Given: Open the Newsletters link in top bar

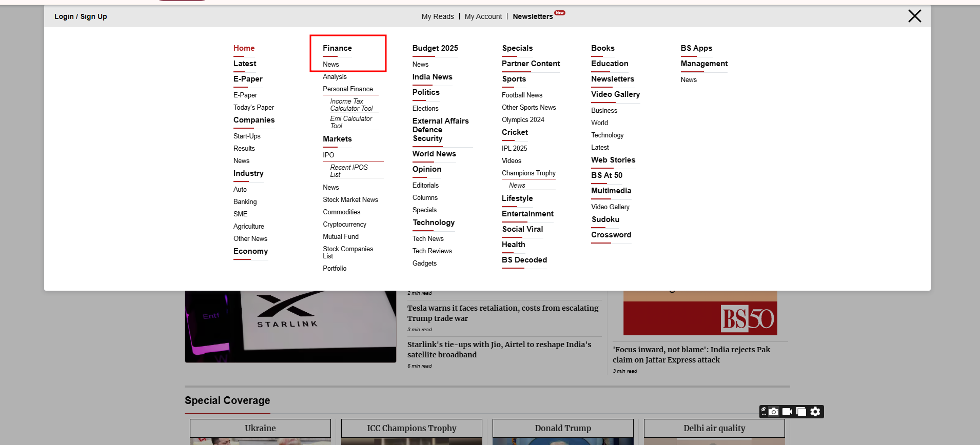Looking at the screenshot, I should 533,16.
